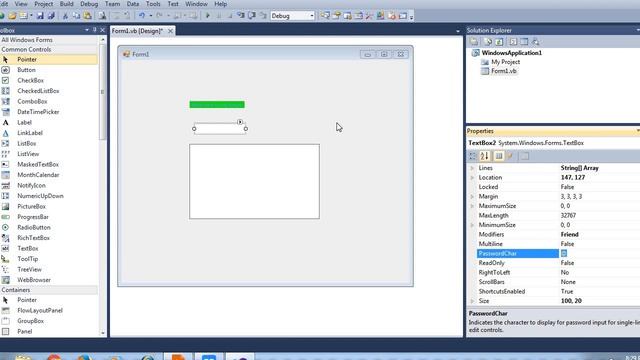Click the Properties view button in the grid
The height and width of the screenshot is (360, 640).
499,156
